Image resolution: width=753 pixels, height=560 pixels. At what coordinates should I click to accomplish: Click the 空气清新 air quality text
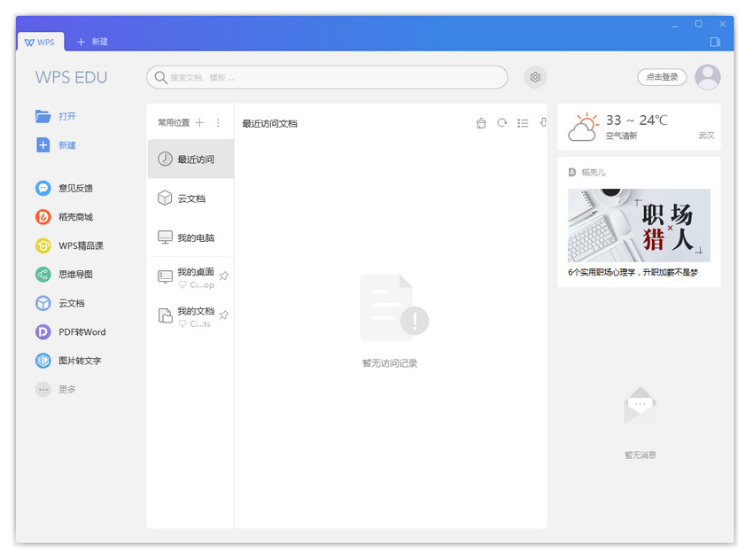621,136
